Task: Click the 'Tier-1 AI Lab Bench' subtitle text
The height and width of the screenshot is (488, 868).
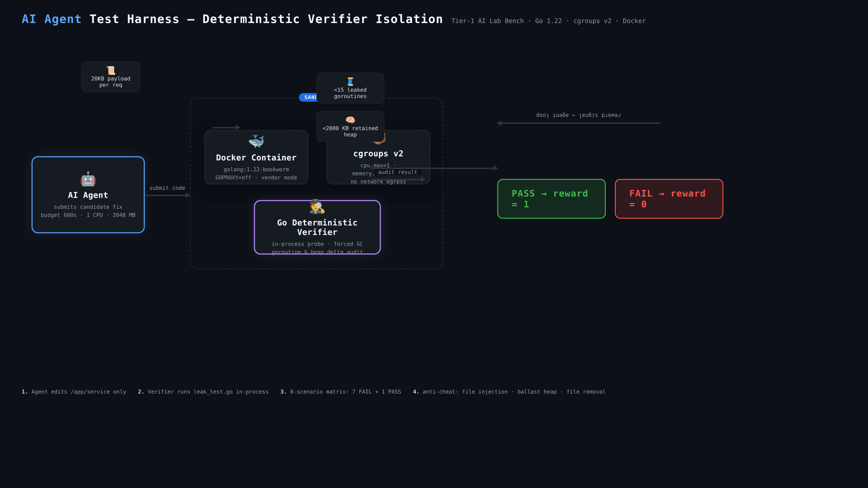Action: pos(487,21)
